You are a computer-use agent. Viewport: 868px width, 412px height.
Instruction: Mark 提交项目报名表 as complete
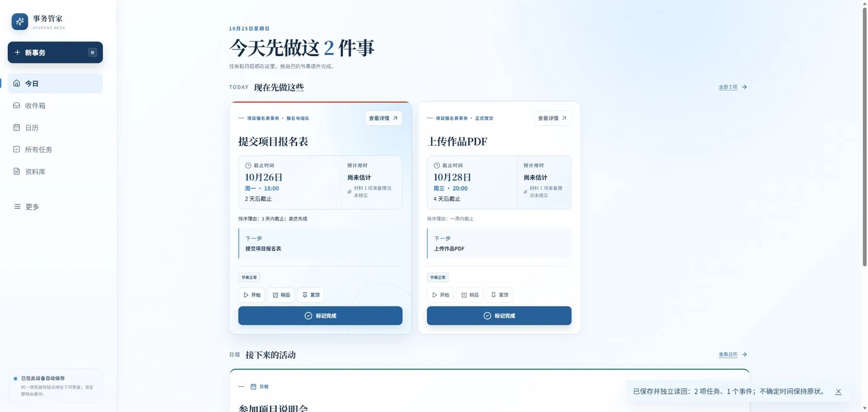(x=320, y=316)
